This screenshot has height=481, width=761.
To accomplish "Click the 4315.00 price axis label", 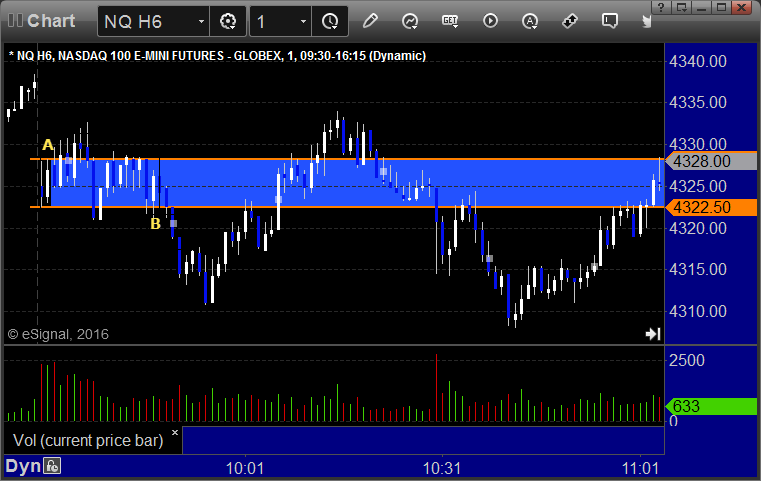I will pos(698,269).
